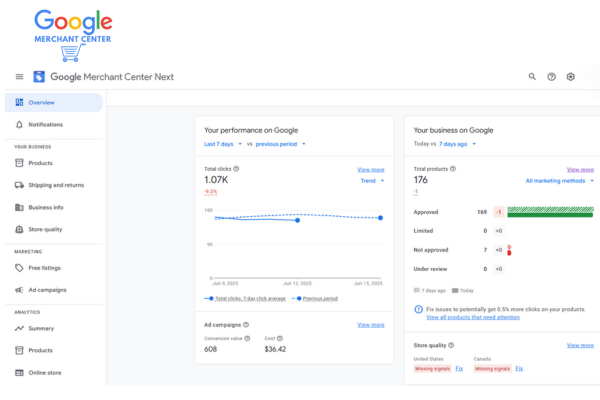Click the Merchant Center Next logo icon
Viewport: 600px width, 400px height.
click(39, 77)
